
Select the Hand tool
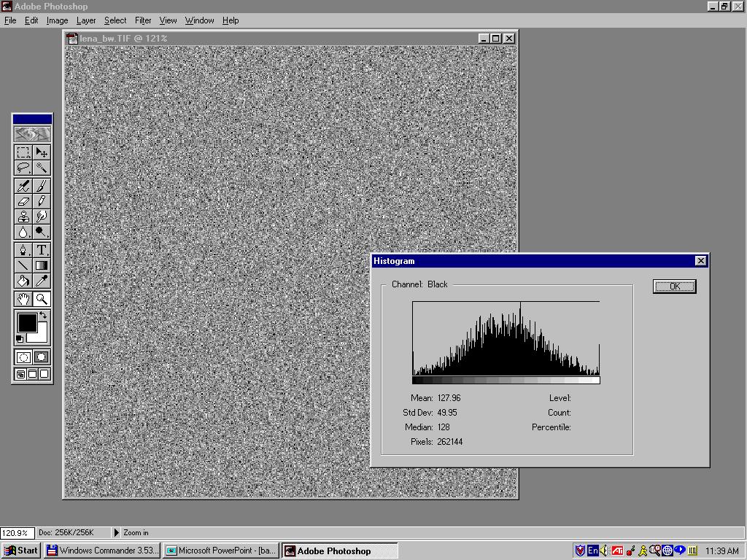[23, 299]
